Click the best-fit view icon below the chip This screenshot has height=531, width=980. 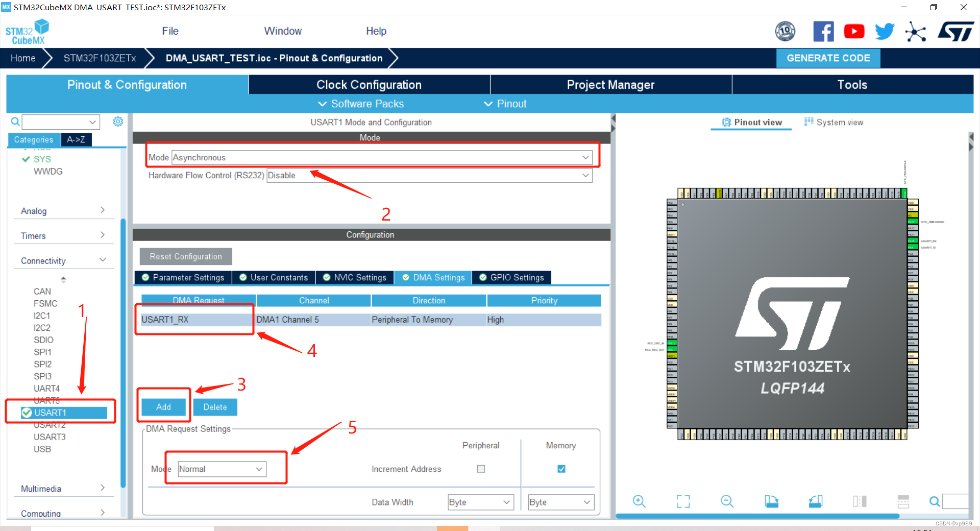(x=683, y=501)
